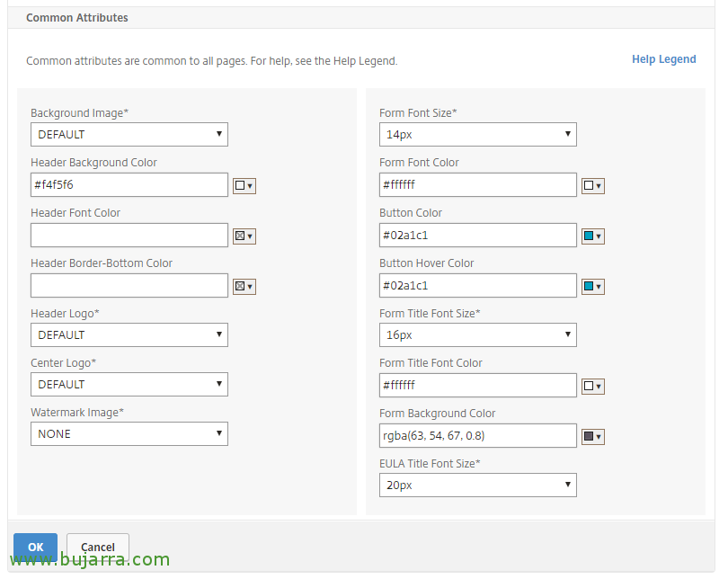This screenshot has height=579, width=728.
Task: Click the Form Background Color rgba field
Action: (478, 435)
